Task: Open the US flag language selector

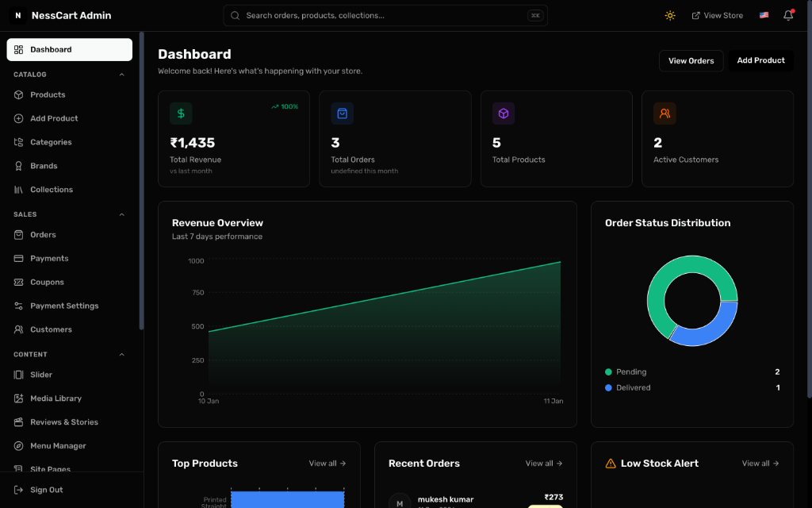Action: (764, 15)
